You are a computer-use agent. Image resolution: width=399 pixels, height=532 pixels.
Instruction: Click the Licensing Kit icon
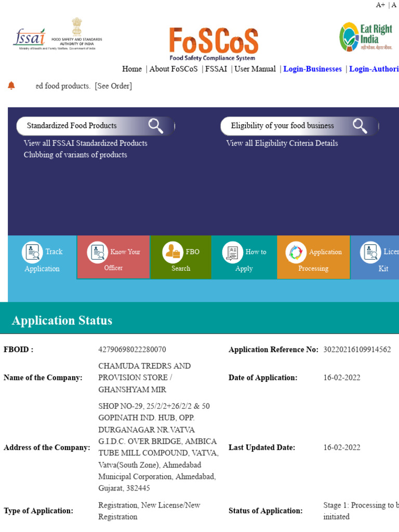(370, 252)
